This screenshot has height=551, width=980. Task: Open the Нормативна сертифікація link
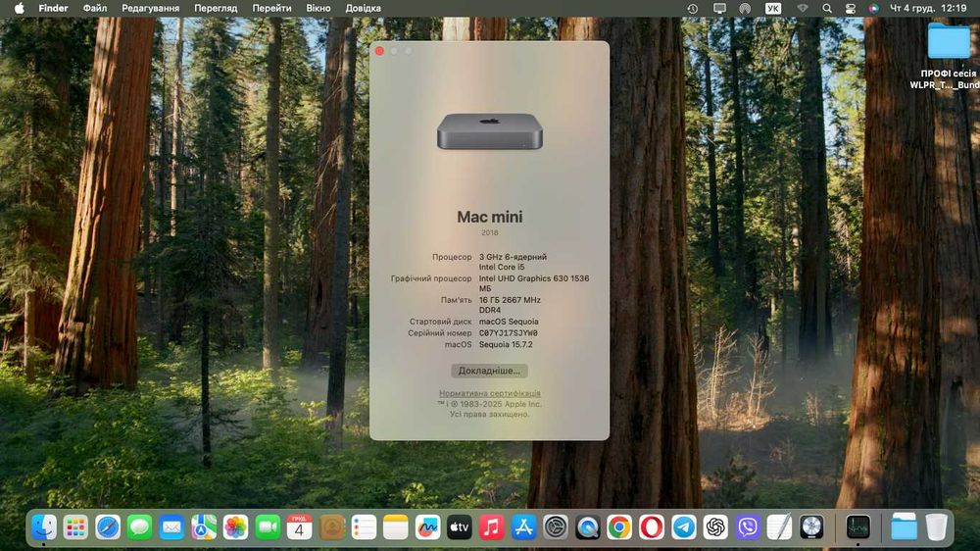(x=489, y=393)
